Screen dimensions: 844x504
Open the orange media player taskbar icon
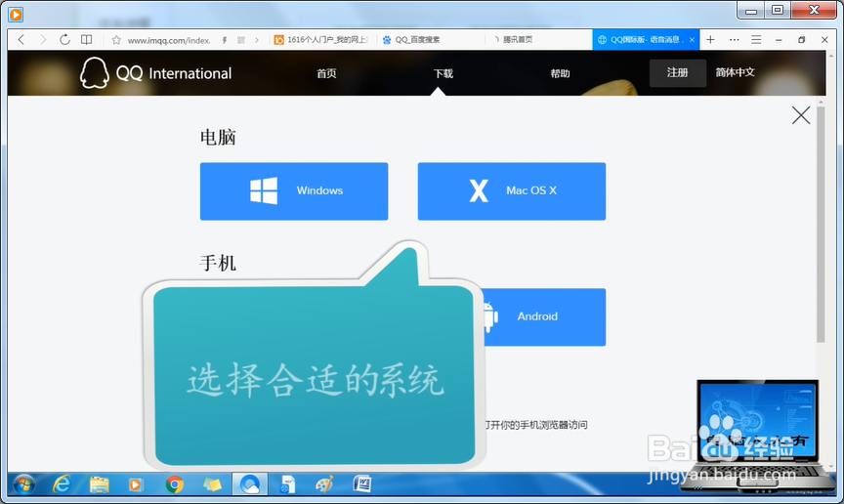pyautogui.click(x=135, y=484)
